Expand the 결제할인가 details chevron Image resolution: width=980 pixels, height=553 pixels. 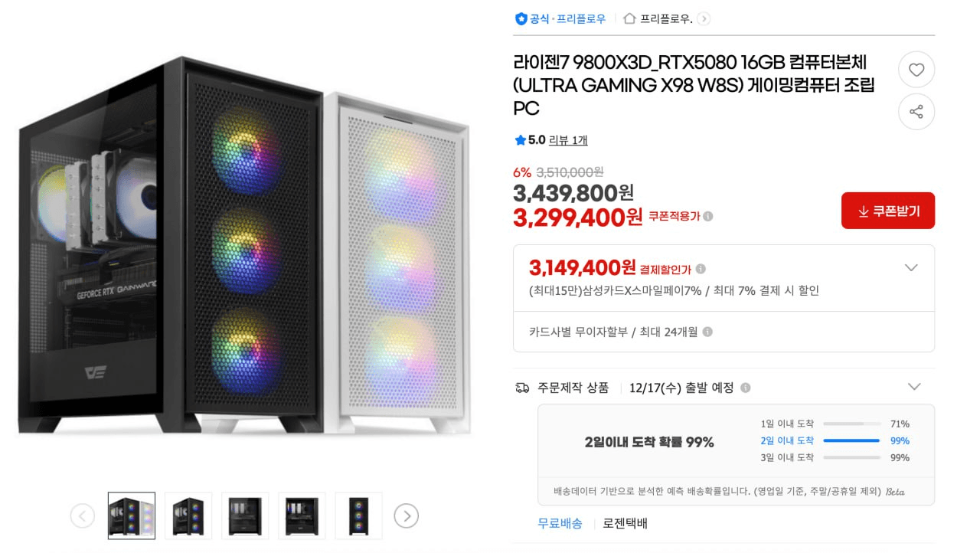click(911, 268)
